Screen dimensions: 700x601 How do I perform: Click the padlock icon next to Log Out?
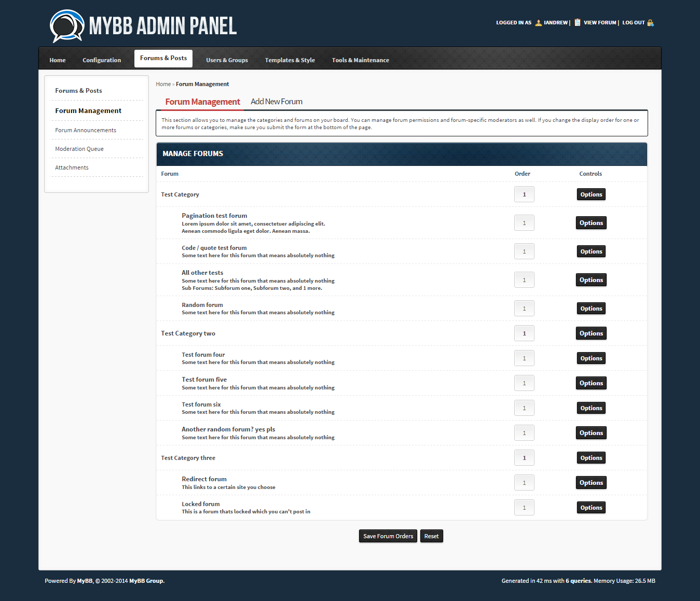point(650,23)
